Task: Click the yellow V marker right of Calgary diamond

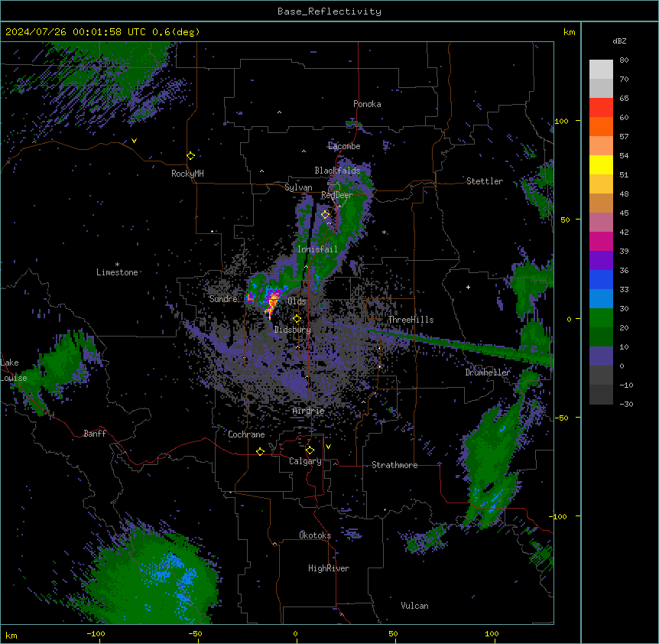Action: 328,447
